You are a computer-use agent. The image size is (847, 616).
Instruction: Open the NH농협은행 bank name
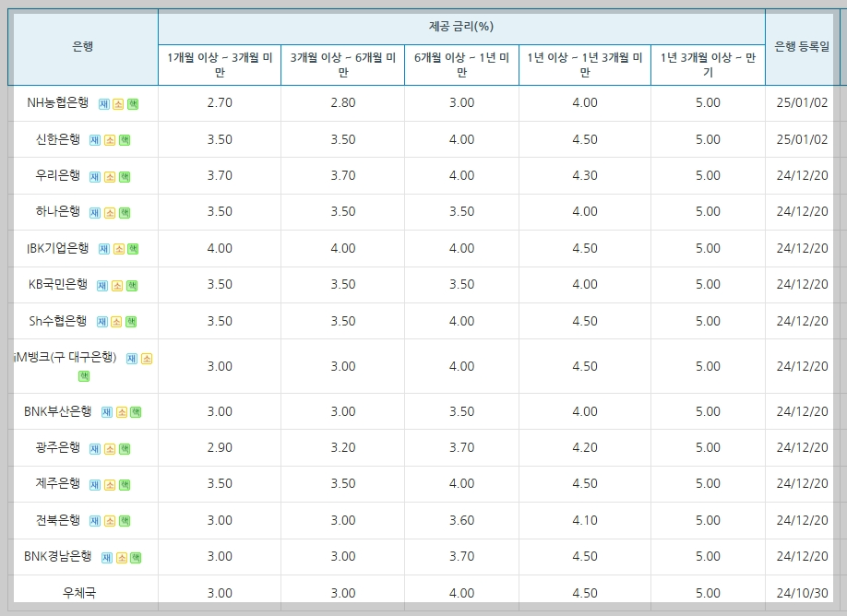tap(58, 102)
